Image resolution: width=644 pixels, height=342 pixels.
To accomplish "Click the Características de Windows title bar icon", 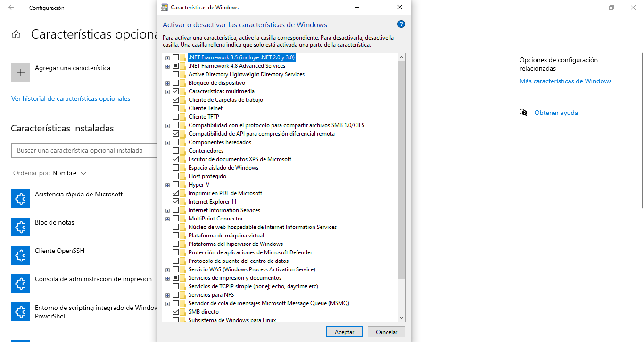I will tap(164, 8).
